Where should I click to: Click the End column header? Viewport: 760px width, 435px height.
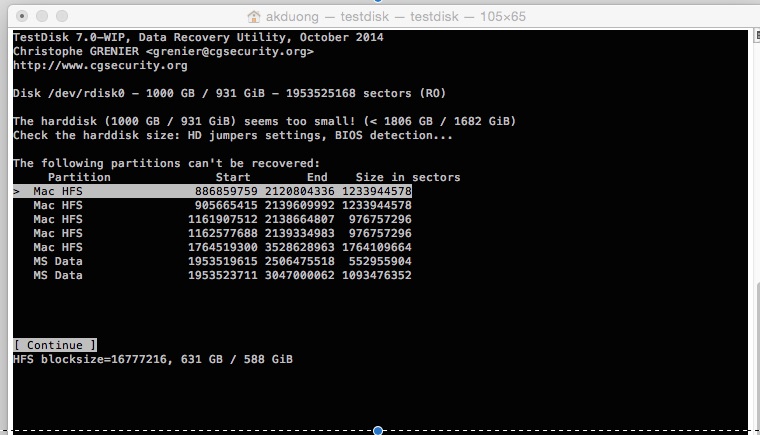(317, 177)
